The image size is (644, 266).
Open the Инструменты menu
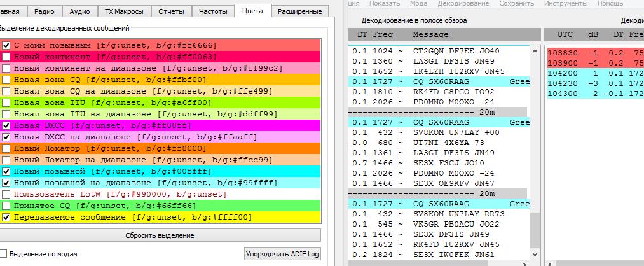(x=566, y=3)
